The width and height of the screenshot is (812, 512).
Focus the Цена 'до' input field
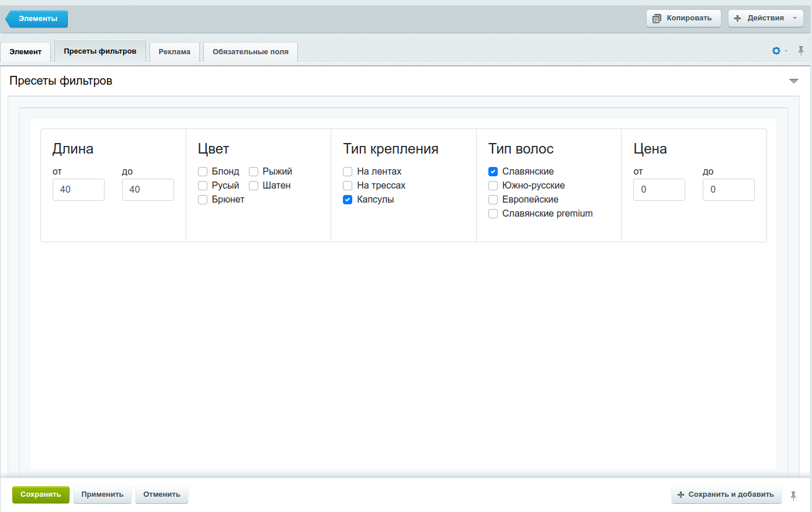pos(728,190)
